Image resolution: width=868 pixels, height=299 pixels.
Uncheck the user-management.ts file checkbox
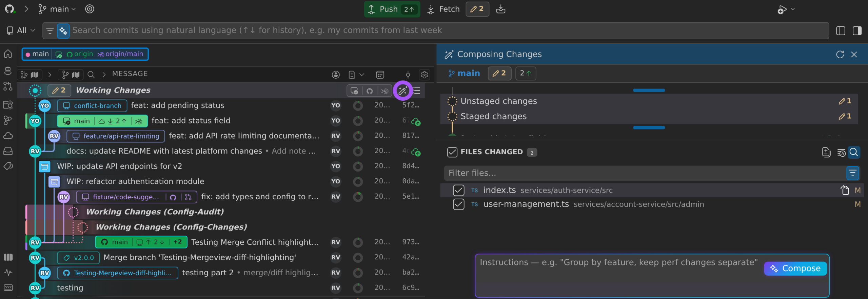[x=458, y=204]
